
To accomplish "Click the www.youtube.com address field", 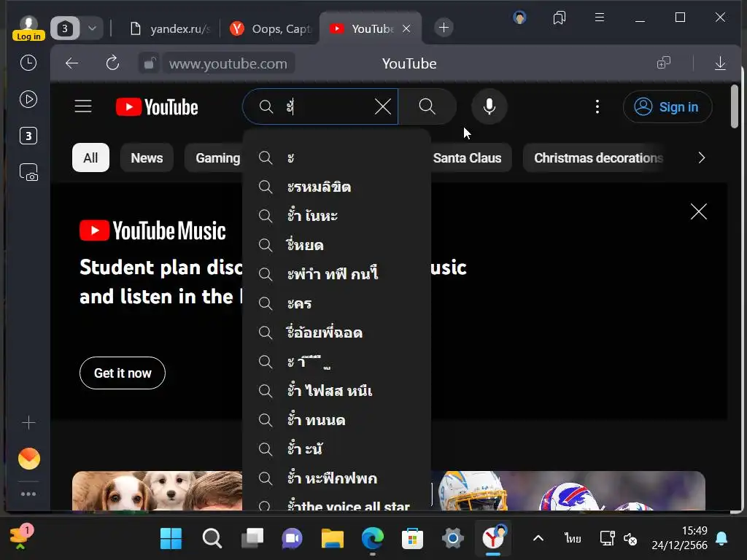I will tap(228, 63).
